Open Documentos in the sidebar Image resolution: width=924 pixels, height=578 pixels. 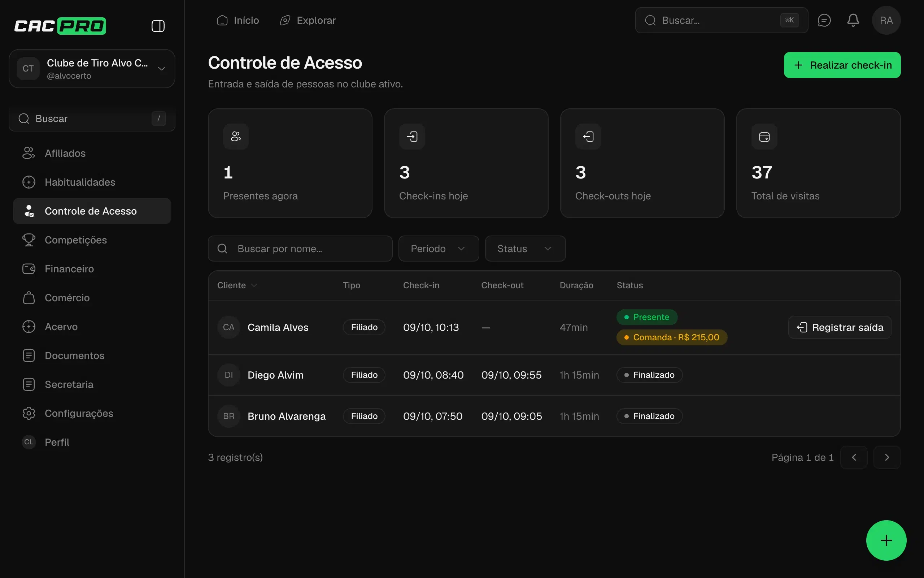click(92, 355)
